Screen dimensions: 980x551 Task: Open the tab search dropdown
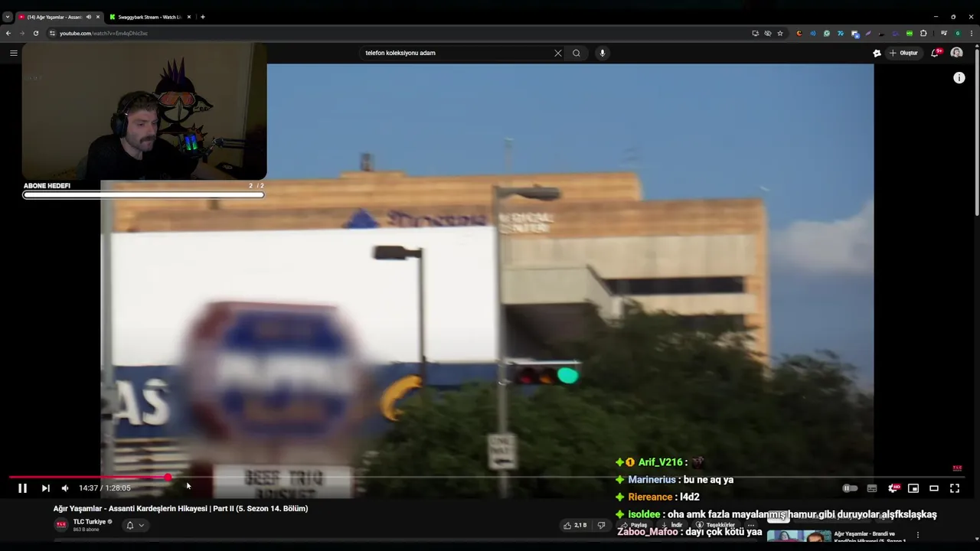pyautogui.click(x=7, y=17)
